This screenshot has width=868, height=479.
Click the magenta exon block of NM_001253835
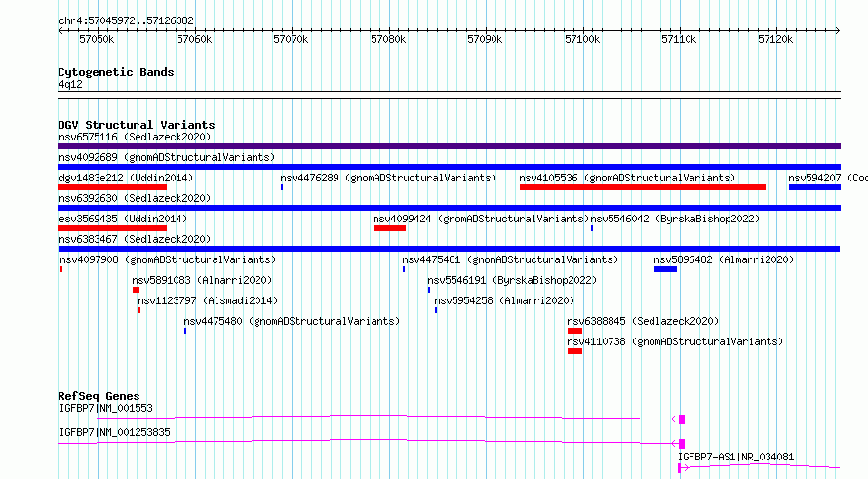pyautogui.click(x=682, y=444)
